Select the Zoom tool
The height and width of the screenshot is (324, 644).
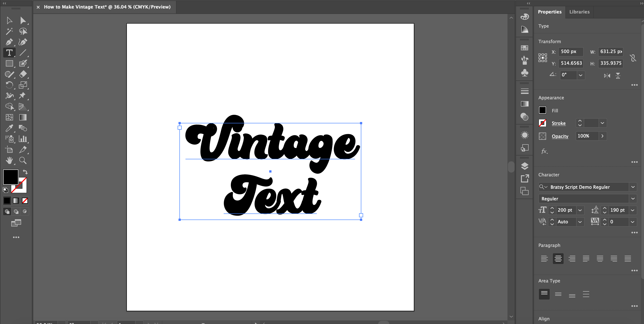coord(23,160)
